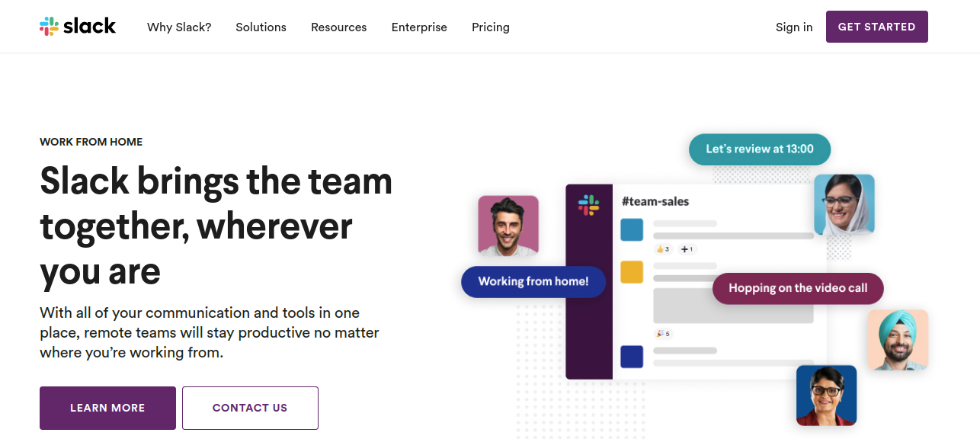Click the yellow avatar square in #team-sales
This screenshot has width=980, height=439.
point(632,272)
